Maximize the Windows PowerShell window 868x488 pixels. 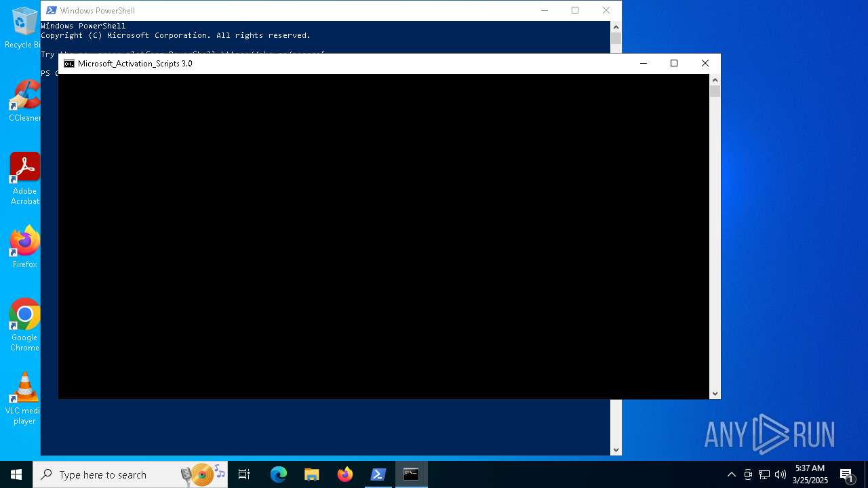(575, 10)
